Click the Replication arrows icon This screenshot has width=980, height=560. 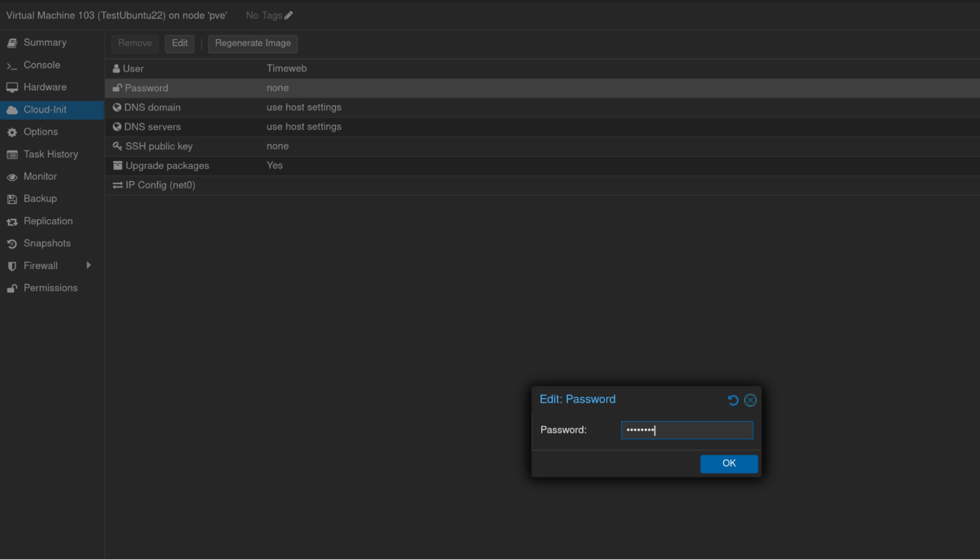coord(12,222)
